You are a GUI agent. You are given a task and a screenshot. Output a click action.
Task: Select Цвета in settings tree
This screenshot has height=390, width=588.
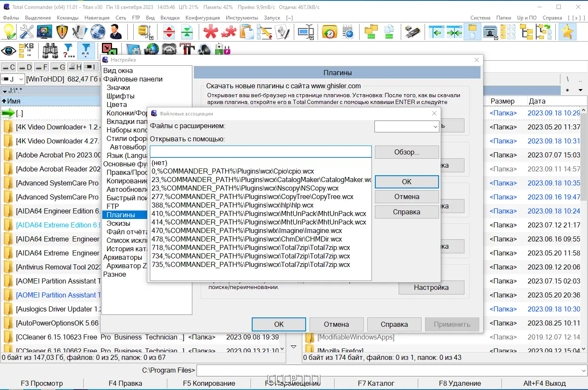117,105
